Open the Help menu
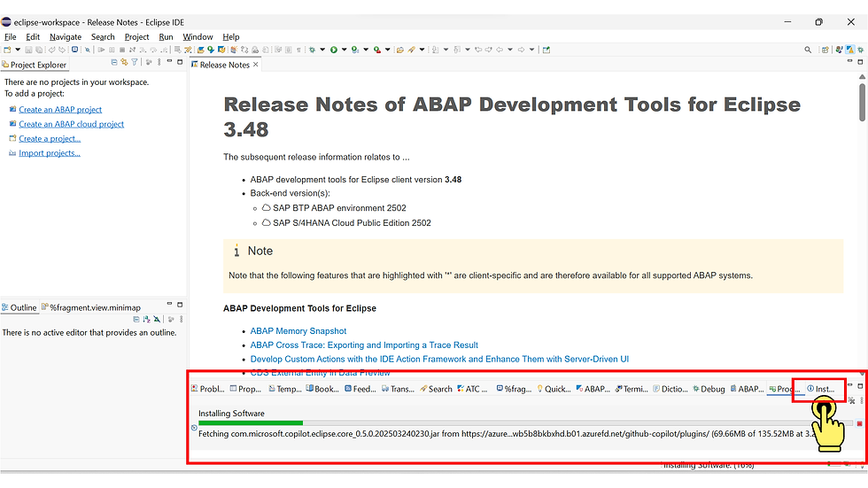Viewport: 868px width, 488px height. coord(231,36)
